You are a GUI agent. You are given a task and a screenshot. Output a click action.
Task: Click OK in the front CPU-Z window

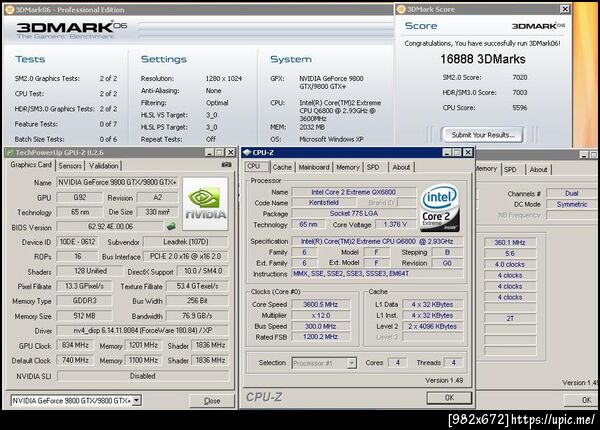pyautogui.click(x=449, y=397)
